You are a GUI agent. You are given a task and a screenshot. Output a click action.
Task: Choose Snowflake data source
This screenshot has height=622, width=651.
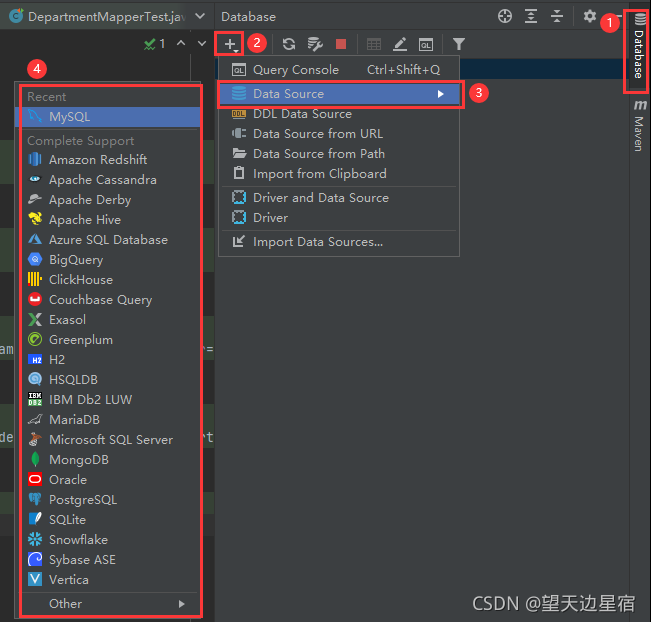click(x=108, y=540)
